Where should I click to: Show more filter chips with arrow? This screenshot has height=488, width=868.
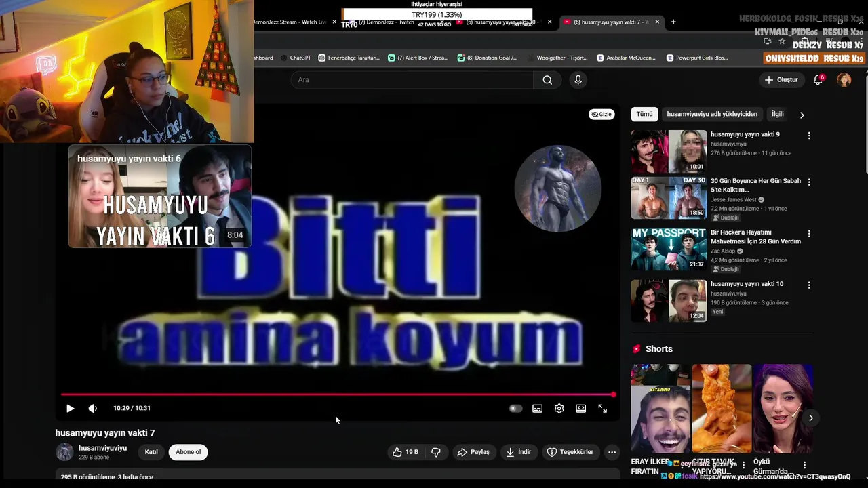click(x=802, y=115)
